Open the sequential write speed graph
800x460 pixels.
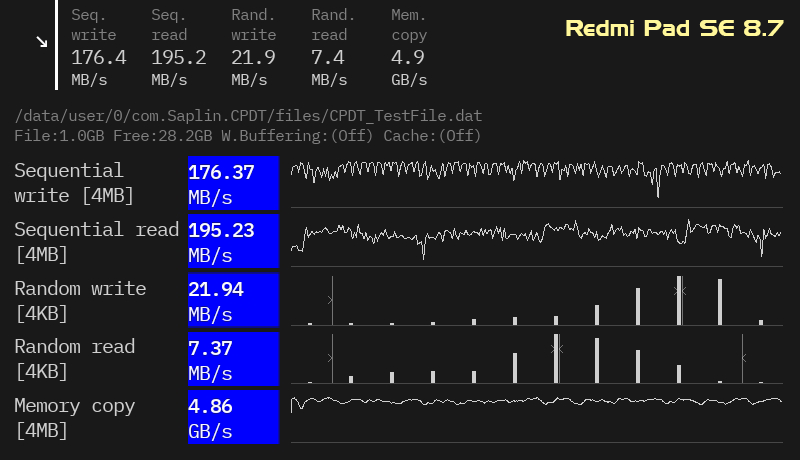click(537, 182)
